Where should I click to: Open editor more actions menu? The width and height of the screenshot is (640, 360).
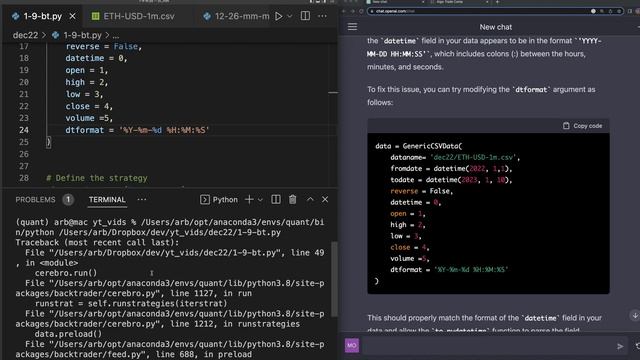pos(322,16)
